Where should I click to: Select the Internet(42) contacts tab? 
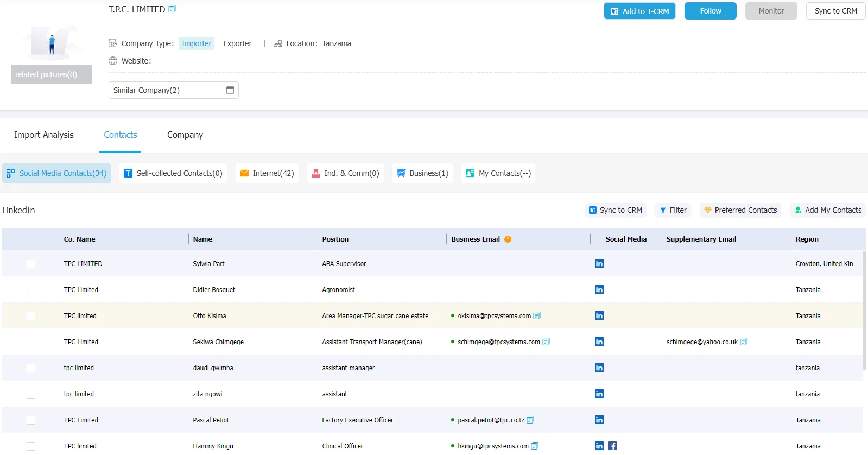pos(267,173)
